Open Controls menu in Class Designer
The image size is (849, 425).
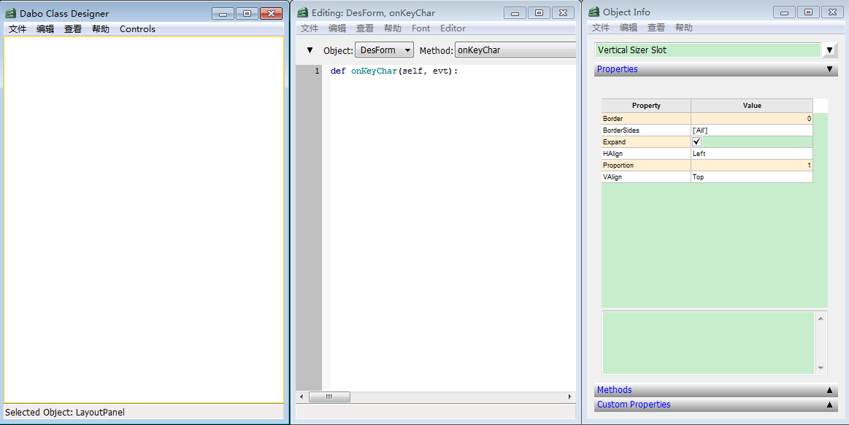[137, 29]
